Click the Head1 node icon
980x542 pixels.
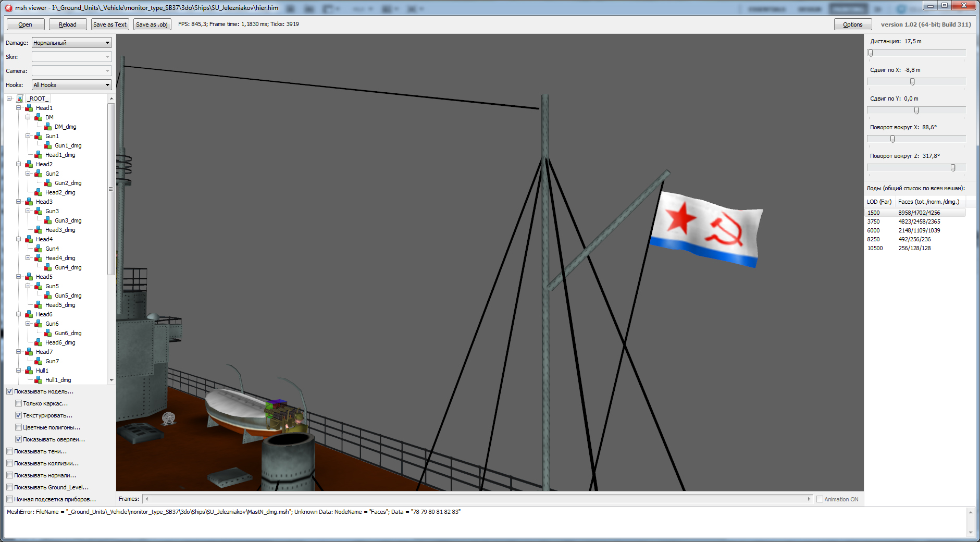coord(29,108)
